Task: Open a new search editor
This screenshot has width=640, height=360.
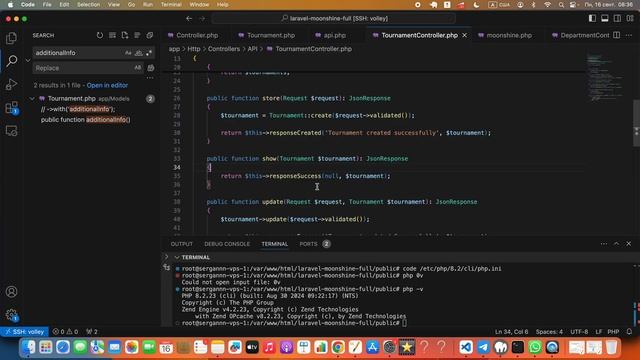Action: (x=125, y=36)
